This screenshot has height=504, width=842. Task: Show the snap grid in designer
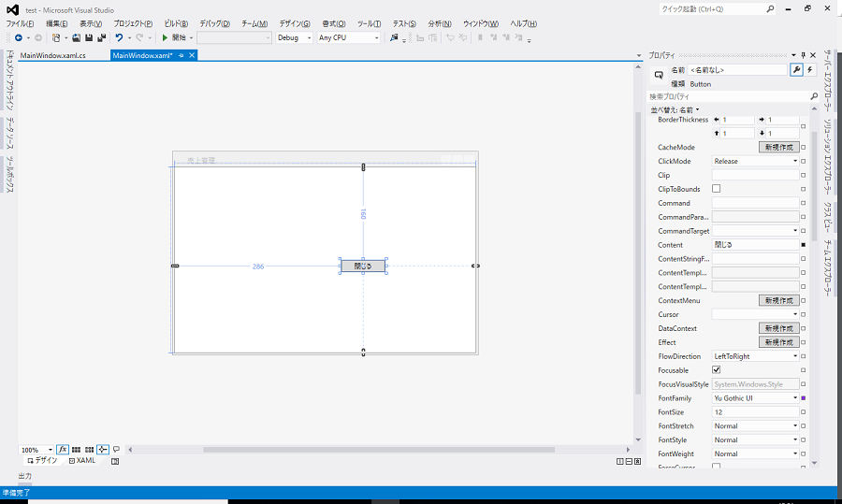pos(77,449)
